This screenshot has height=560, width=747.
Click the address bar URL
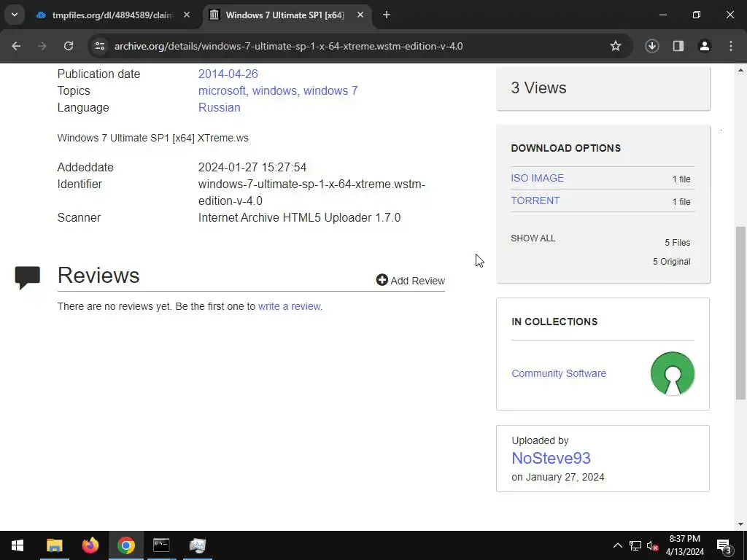[288, 46]
